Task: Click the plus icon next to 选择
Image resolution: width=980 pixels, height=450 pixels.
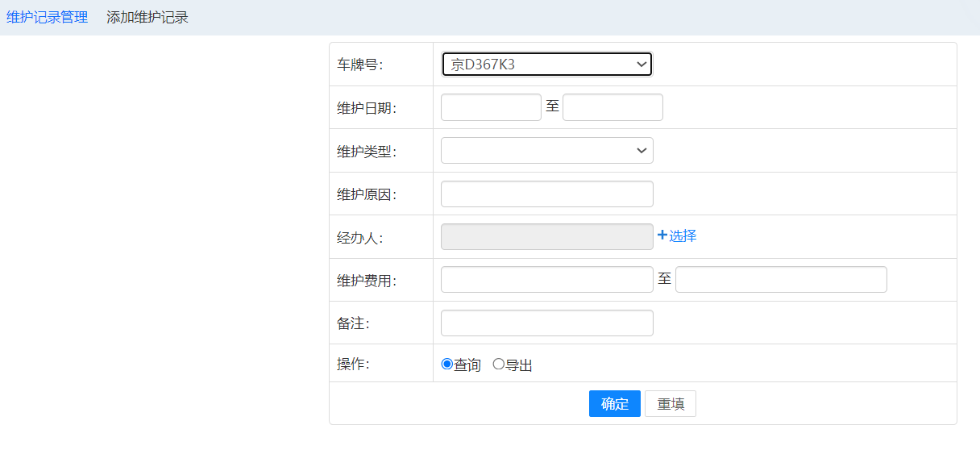Action: 662,235
